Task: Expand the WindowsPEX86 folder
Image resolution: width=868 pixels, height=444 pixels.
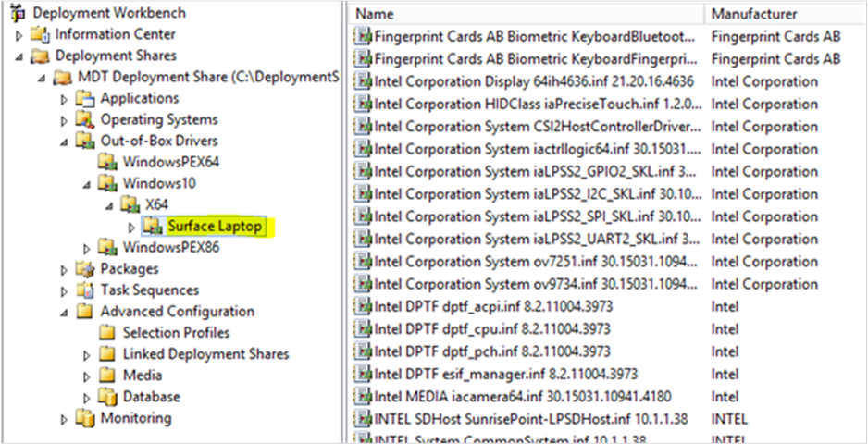Action: pyautogui.click(x=87, y=248)
